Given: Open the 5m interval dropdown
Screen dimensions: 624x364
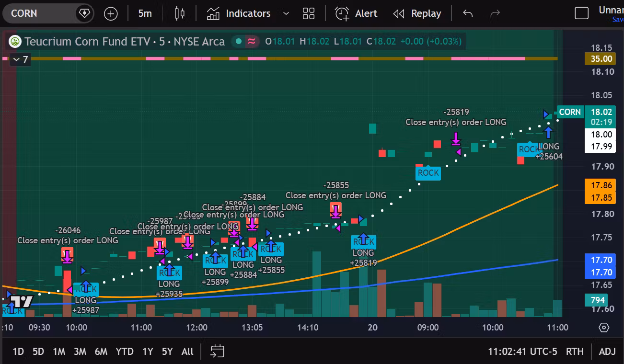Looking at the screenshot, I should pos(145,13).
